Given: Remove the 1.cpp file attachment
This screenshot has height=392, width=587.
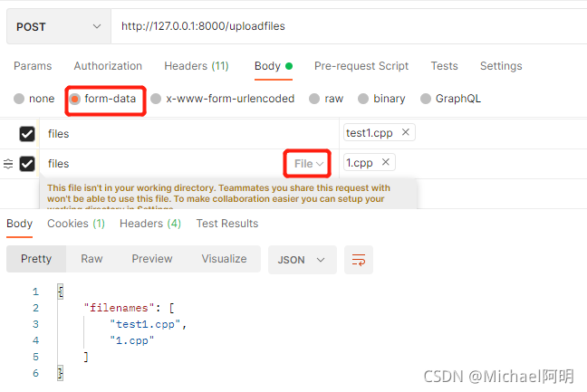Looking at the screenshot, I should coord(386,162).
